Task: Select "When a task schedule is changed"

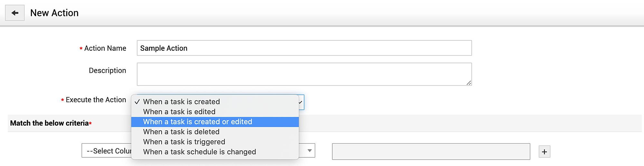Action: point(200,152)
